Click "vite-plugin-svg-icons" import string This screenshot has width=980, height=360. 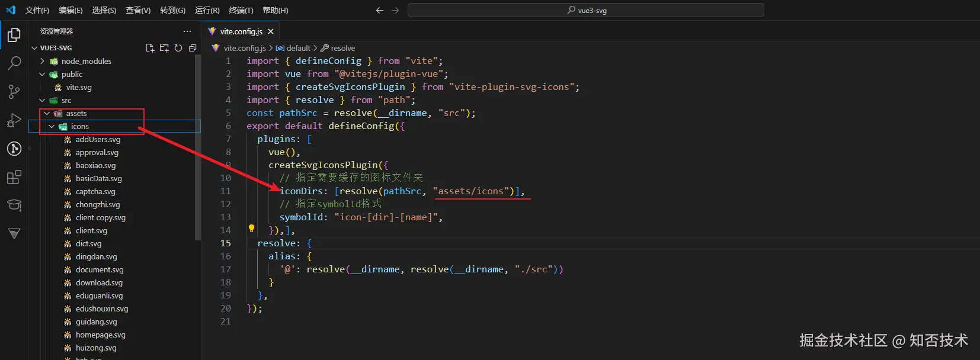point(511,86)
